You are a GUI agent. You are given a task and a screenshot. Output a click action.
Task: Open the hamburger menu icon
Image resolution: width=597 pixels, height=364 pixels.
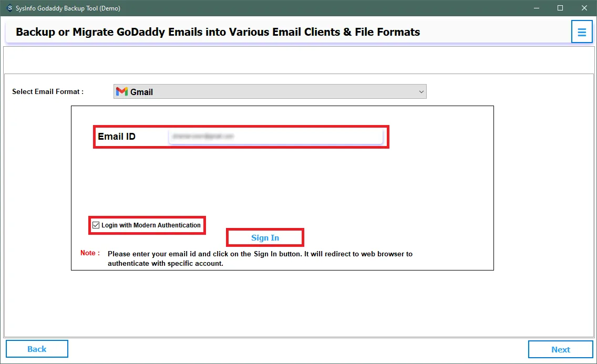click(x=582, y=32)
